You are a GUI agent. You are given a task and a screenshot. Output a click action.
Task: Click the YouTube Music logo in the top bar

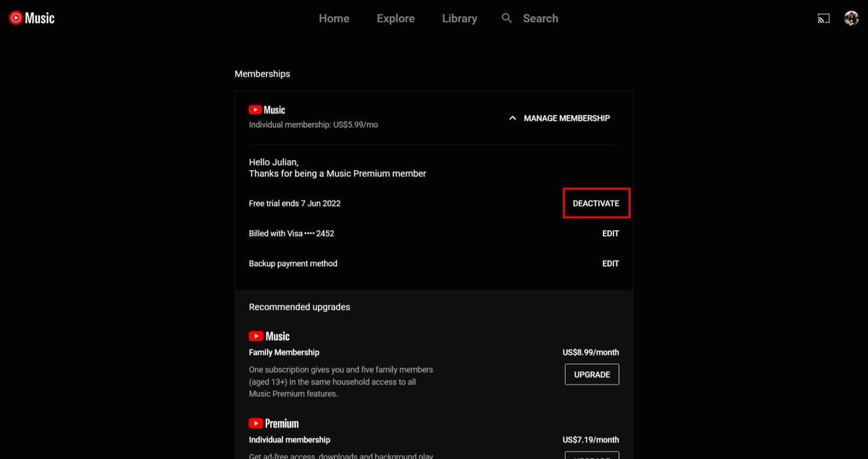click(x=31, y=17)
